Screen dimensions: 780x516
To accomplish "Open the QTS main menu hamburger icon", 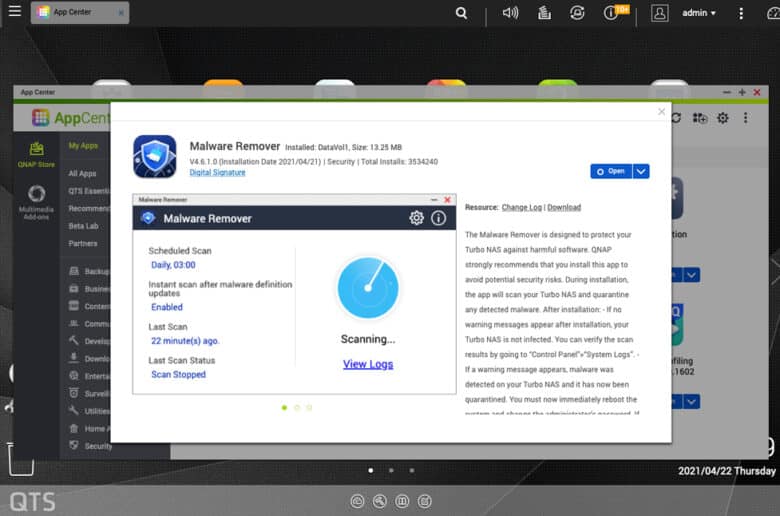I will (x=15, y=11).
